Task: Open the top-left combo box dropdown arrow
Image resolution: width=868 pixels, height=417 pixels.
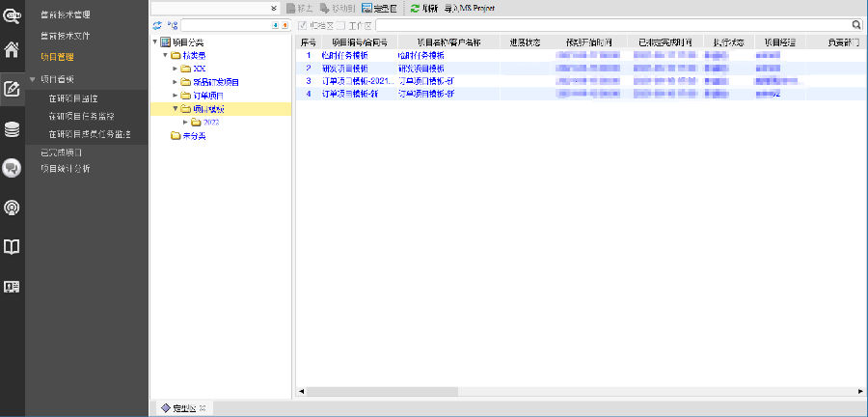Action: click(x=274, y=8)
